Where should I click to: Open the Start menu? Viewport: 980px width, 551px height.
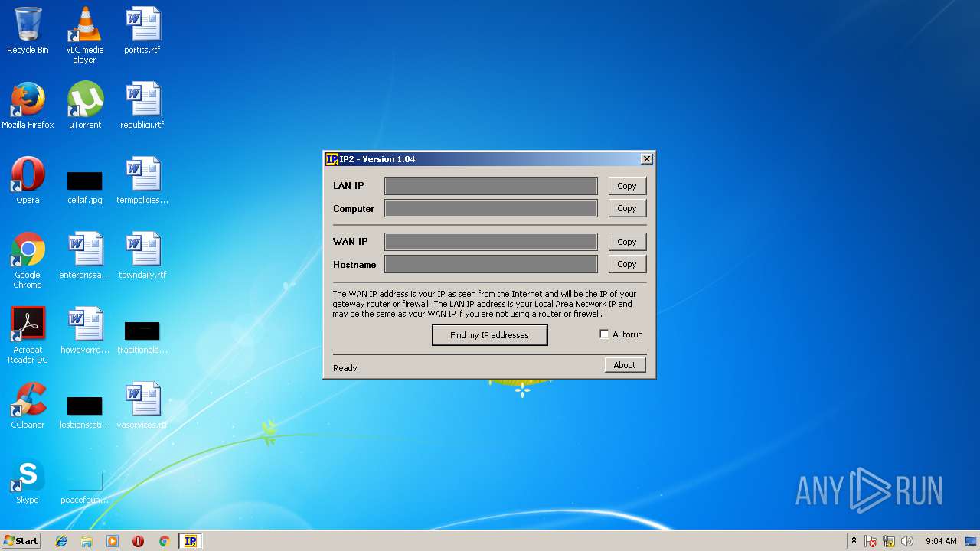pos(21,541)
